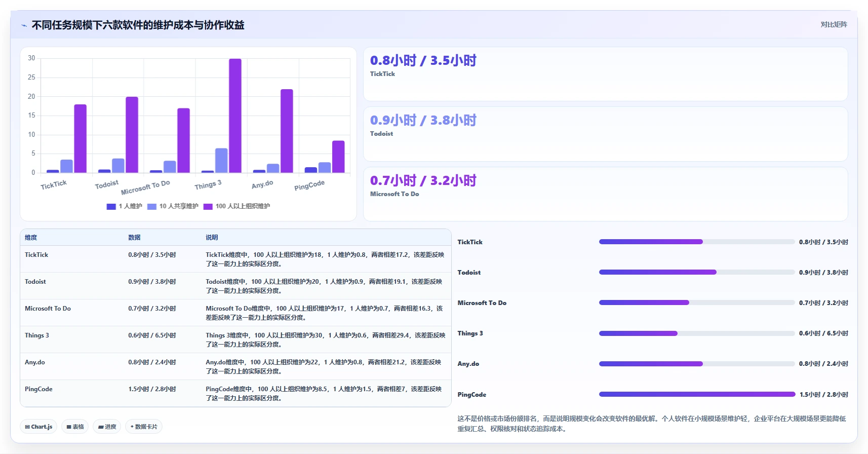Click the TickTick label in the progress list
Image resolution: width=868 pixels, height=454 pixels.
(470, 242)
